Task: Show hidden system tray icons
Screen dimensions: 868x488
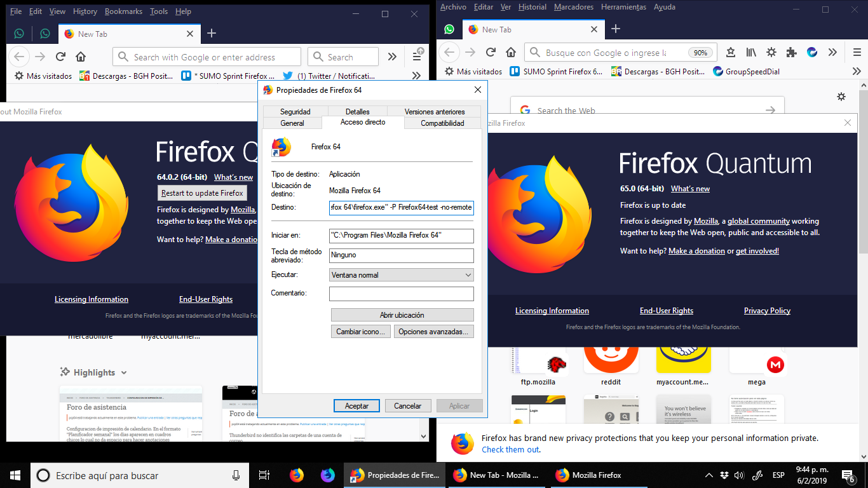Action: point(709,475)
